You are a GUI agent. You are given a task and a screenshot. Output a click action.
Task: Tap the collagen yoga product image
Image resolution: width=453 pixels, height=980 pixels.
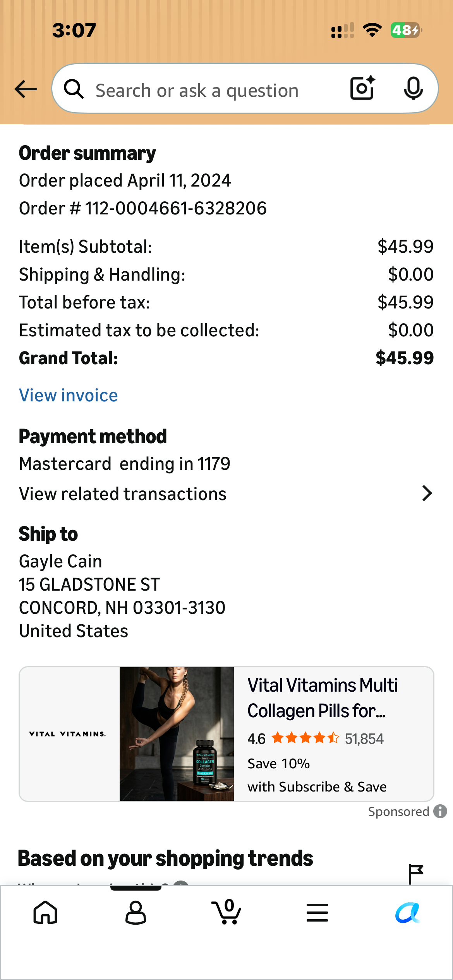click(177, 734)
